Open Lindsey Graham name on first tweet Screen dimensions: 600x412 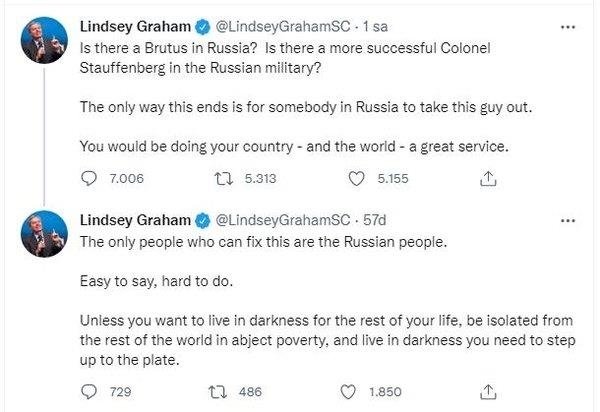coord(135,26)
